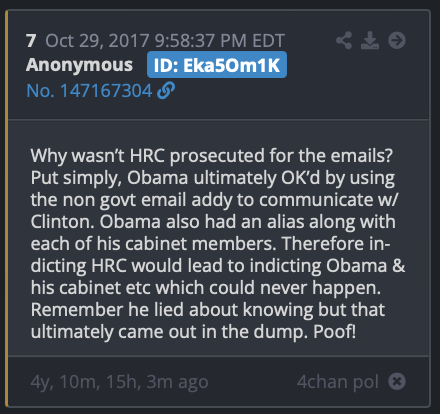Click the circled X icon next to 4chan pol

tap(397, 381)
